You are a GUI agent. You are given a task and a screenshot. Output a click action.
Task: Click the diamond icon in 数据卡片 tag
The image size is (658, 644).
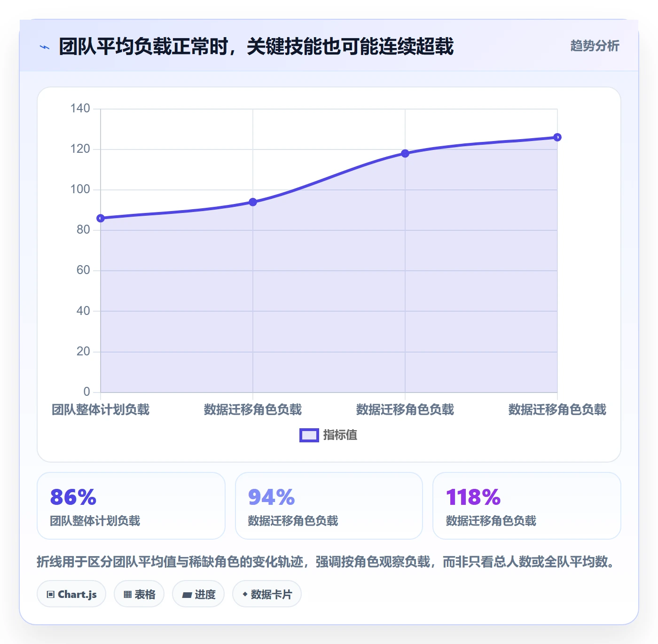point(245,594)
